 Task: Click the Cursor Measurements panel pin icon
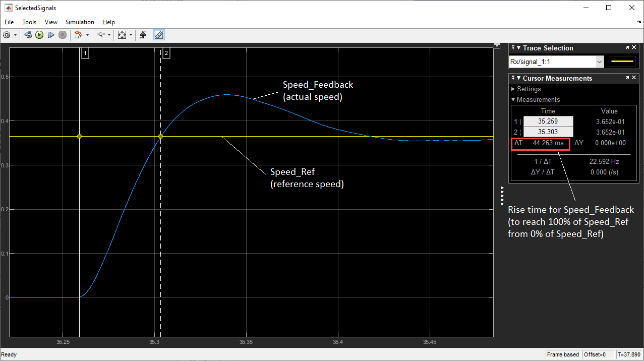point(513,78)
